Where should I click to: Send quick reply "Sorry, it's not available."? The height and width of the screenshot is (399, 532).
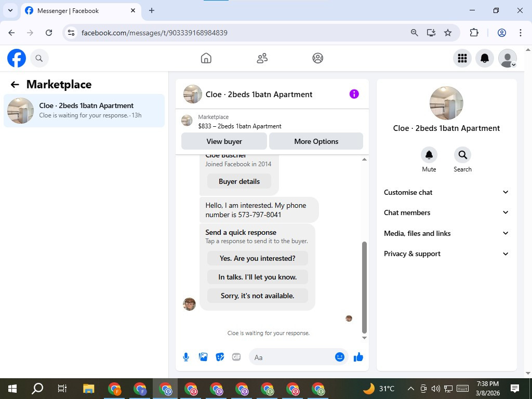[x=258, y=296]
